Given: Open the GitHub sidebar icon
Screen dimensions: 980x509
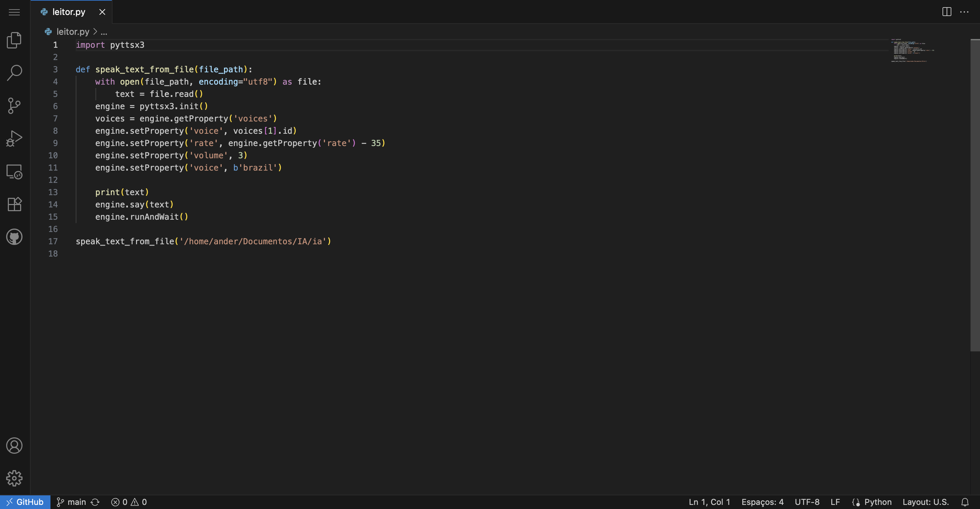Looking at the screenshot, I should coord(14,237).
